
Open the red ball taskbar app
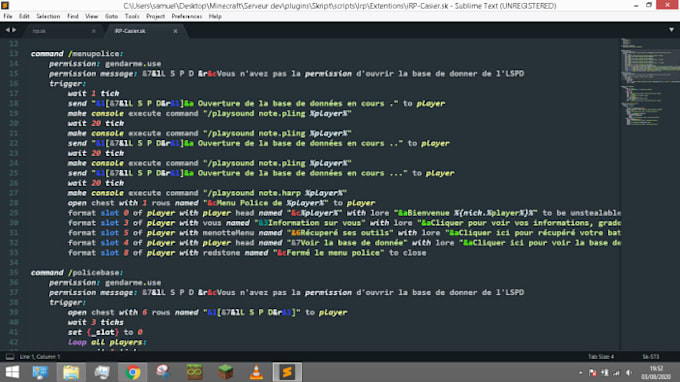pos(163,372)
